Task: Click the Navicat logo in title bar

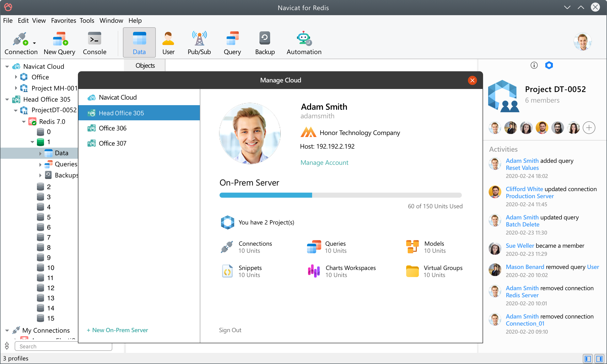Action: [8, 7]
